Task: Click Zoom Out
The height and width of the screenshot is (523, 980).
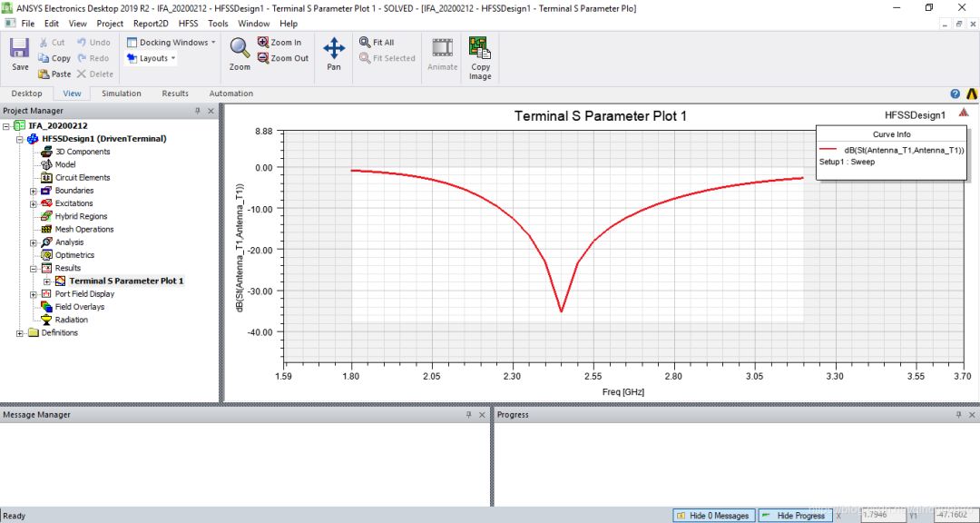Action: [283, 58]
